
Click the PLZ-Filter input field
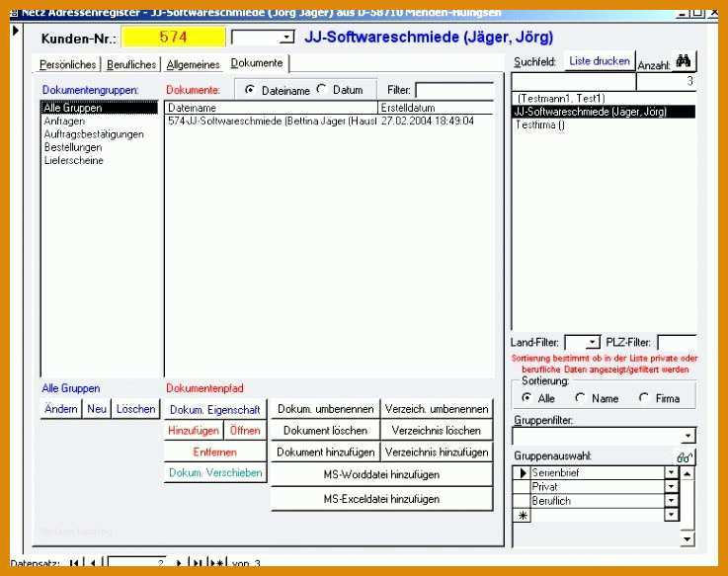click(677, 343)
